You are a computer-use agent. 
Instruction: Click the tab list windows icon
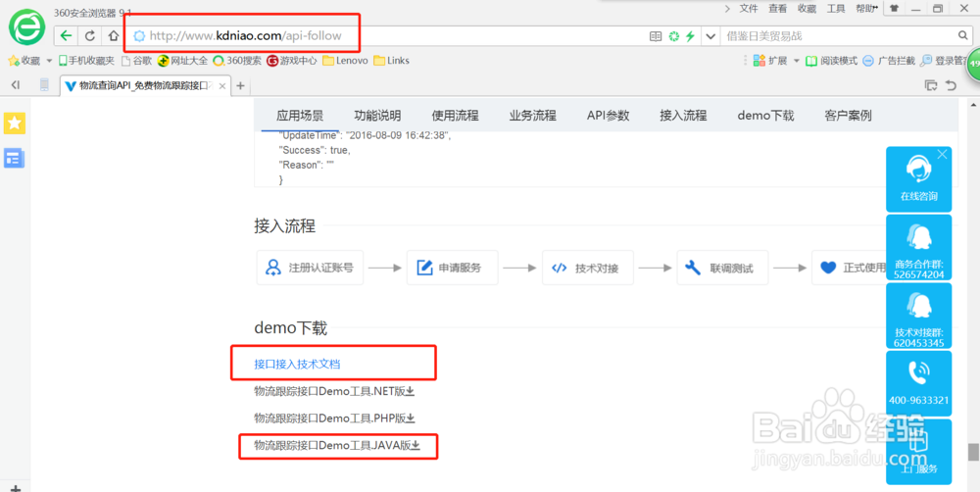(x=931, y=85)
